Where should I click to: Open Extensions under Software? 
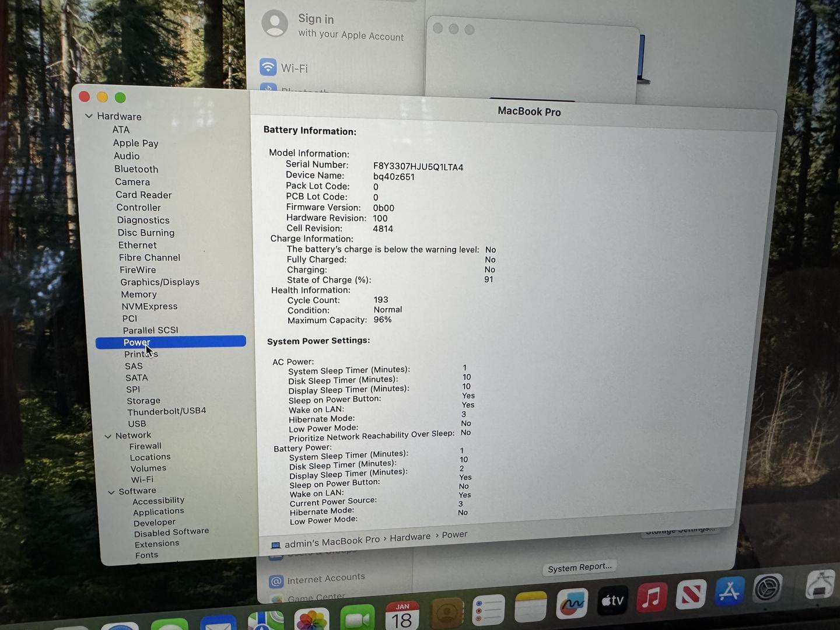tap(157, 544)
